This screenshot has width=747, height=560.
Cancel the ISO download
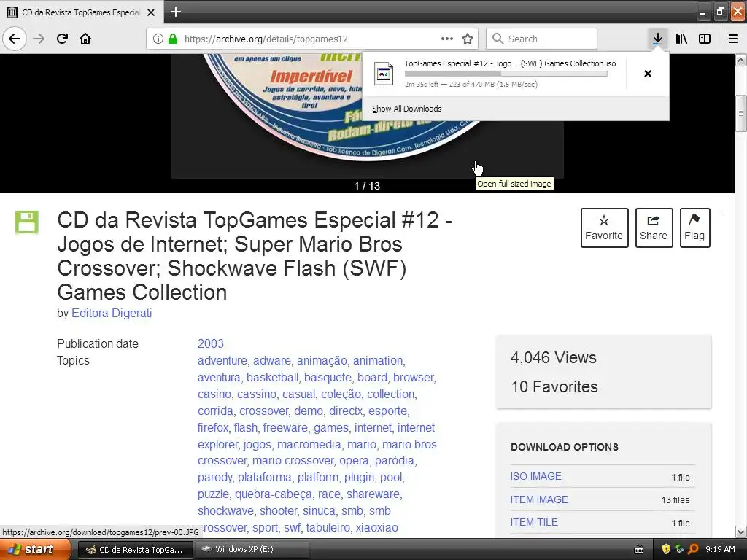tap(648, 74)
